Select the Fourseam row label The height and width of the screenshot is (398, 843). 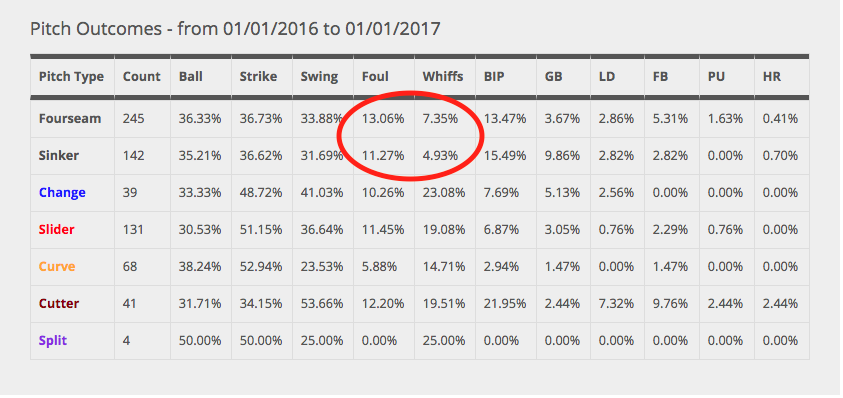[70, 118]
